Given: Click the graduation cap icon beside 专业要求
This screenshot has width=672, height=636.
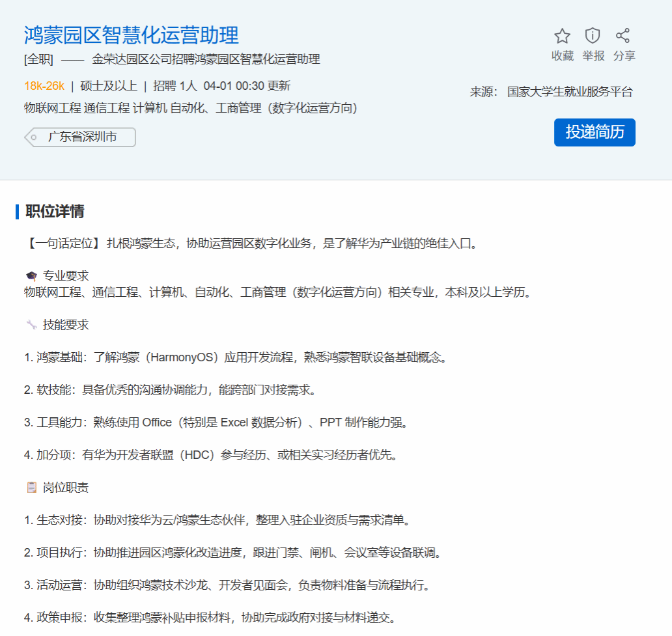Looking at the screenshot, I should tap(31, 276).
